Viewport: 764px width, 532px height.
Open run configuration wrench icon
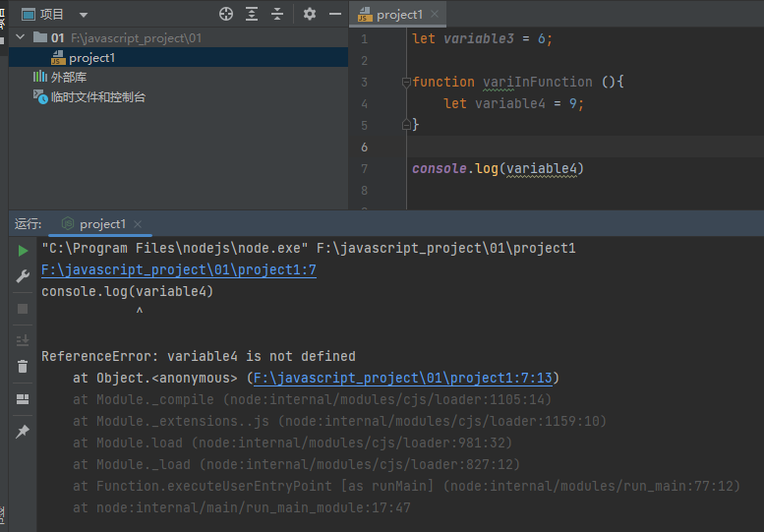coord(23,276)
